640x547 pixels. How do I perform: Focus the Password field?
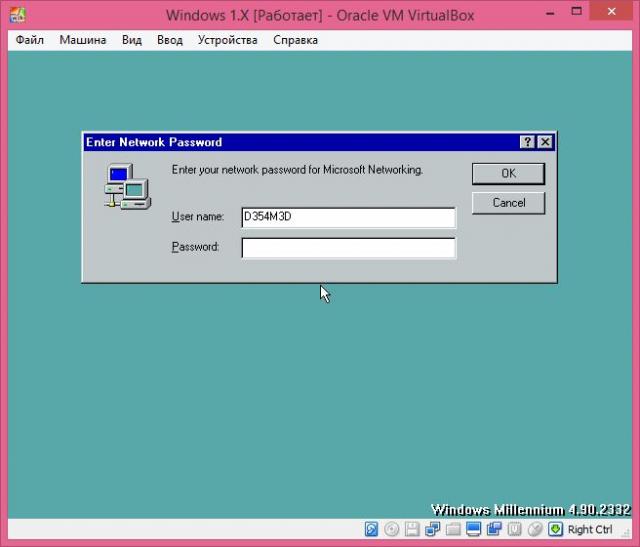click(349, 248)
